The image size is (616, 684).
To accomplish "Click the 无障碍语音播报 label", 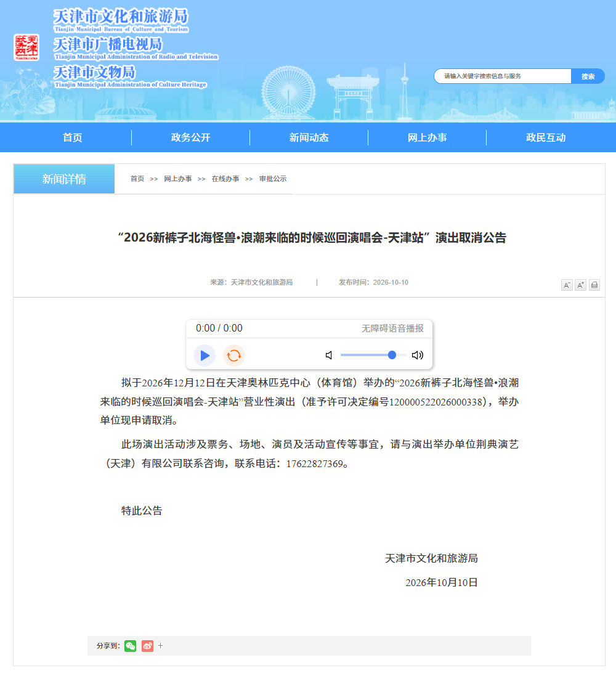I will [x=392, y=328].
